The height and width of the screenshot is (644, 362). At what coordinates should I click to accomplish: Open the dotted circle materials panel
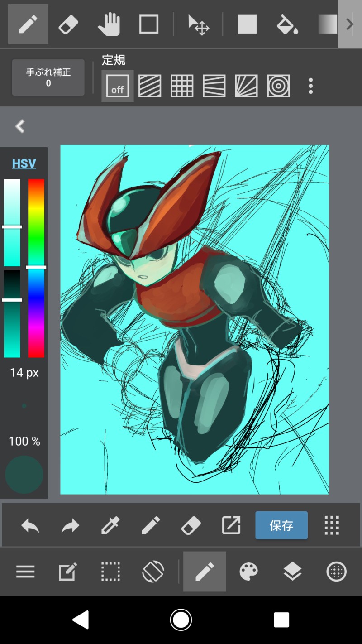(336, 572)
